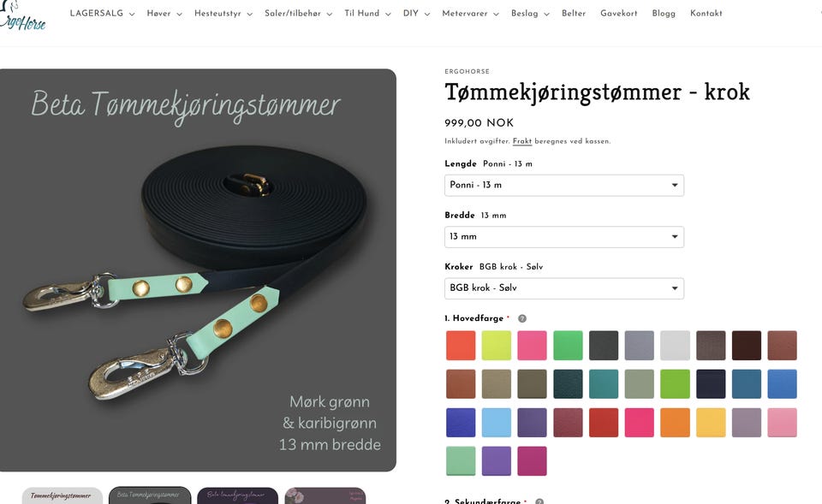
Task: Expand the LAGERSALG menu
Action: [x=102, y=13]
